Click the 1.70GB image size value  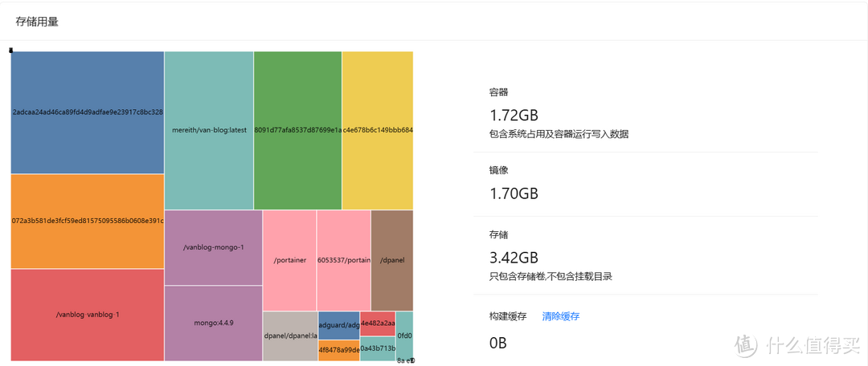click(x=514, y=193)
